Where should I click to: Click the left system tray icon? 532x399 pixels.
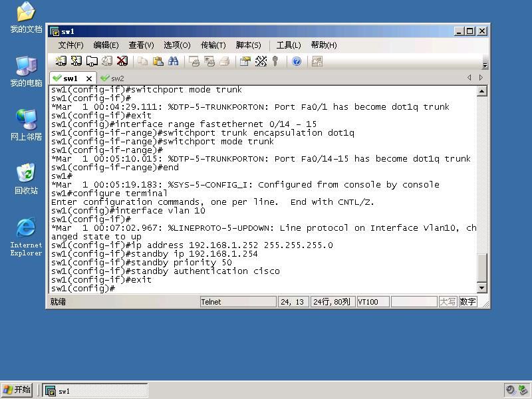(x=510, y=390)
